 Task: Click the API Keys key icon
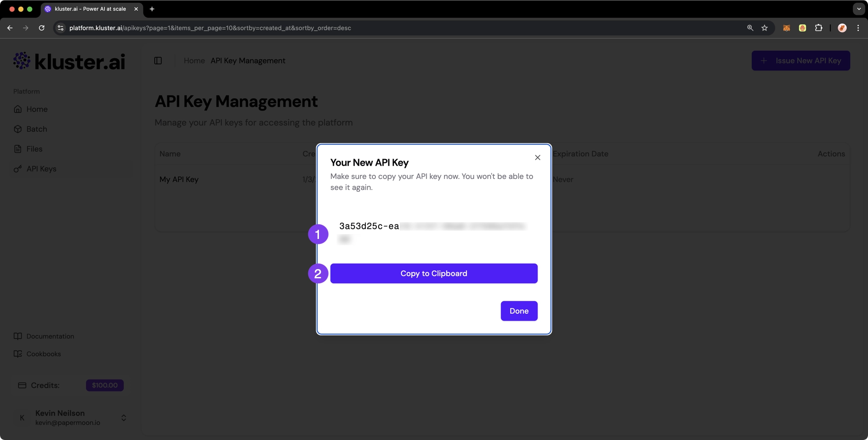(18, 169)
